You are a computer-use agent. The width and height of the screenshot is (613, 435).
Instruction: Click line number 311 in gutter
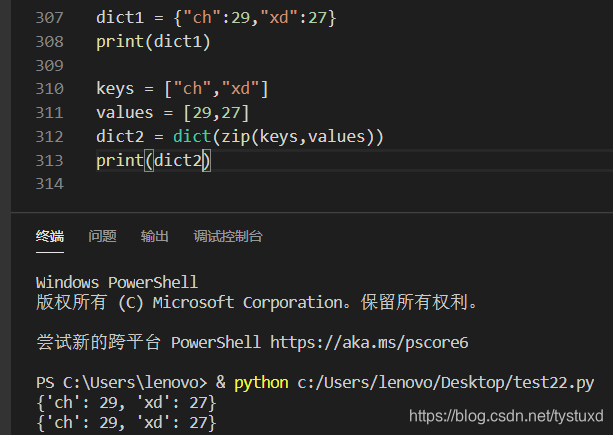coord(49,113)
